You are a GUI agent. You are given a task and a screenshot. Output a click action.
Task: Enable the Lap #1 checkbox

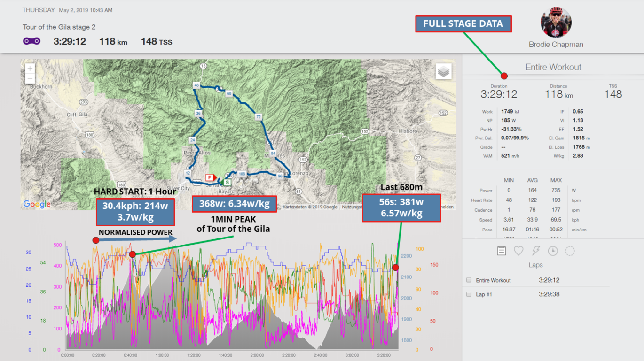[x=469, y=294]
